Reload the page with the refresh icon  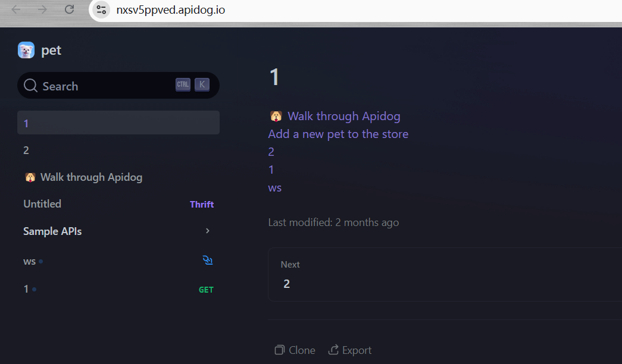click(x=70, y=9)
